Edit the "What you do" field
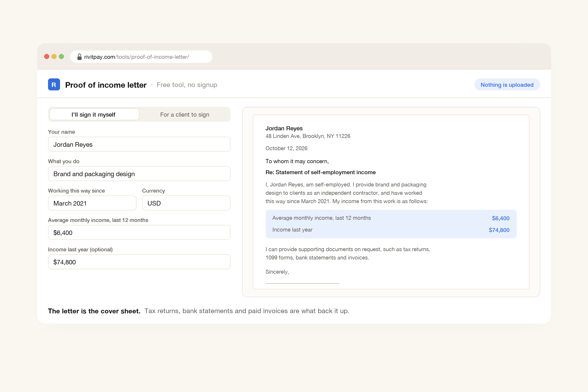Viewport: 588px width, 392px height. pyautogui.click(x=139, y=174)
